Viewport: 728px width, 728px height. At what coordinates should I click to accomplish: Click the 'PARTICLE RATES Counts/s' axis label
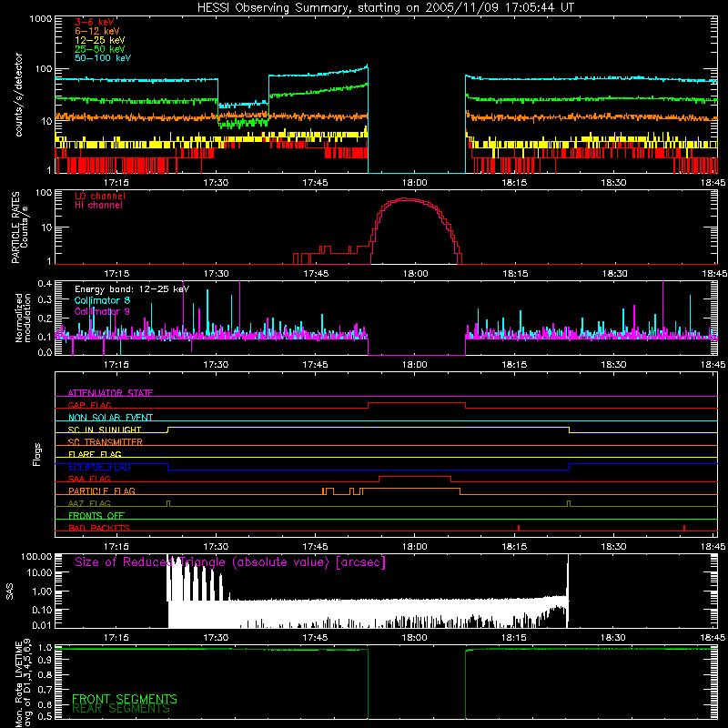pos(20,227)
